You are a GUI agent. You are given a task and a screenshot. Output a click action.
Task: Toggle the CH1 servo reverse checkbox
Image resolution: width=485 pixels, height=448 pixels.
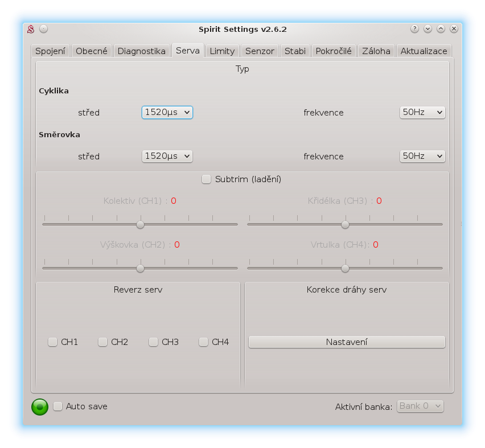pyautogui.click(x=53, y=342)
